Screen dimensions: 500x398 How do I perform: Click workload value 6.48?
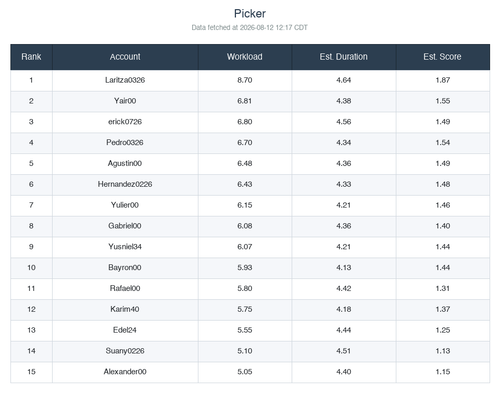(245, 163)
